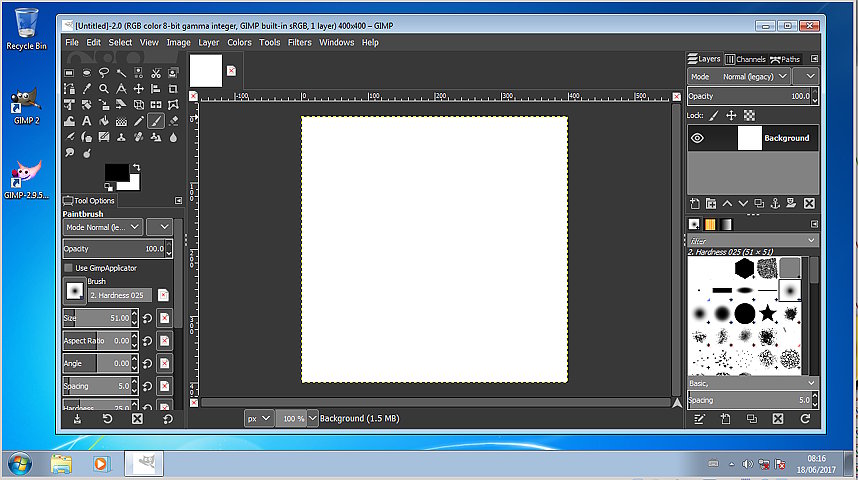Viewport: 858px width, 480px height.
Task: Open the px units dropdown
Action: pos(259,418)
